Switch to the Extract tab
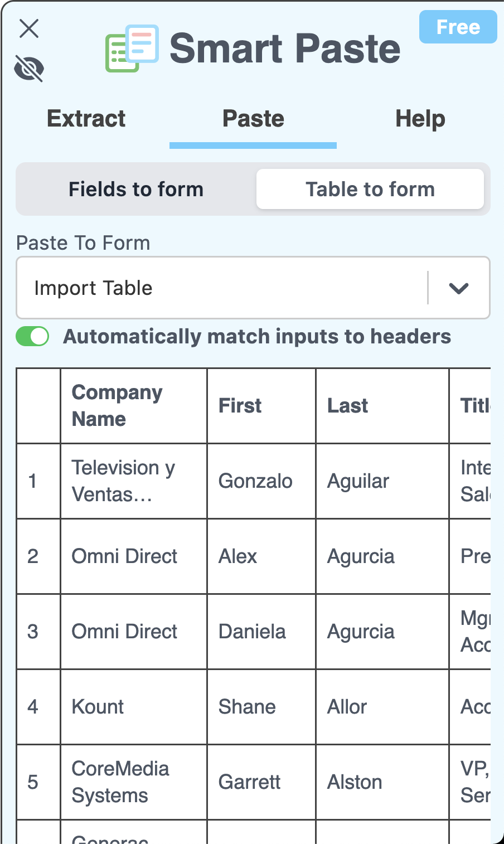The width and height of the screenshot is (504, 844). click(x=86, y=119)
